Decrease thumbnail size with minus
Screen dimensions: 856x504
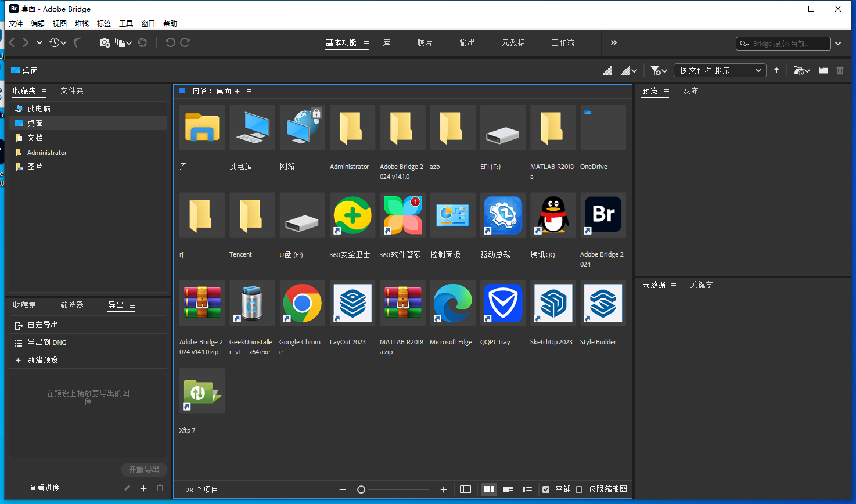coord(343,489)
